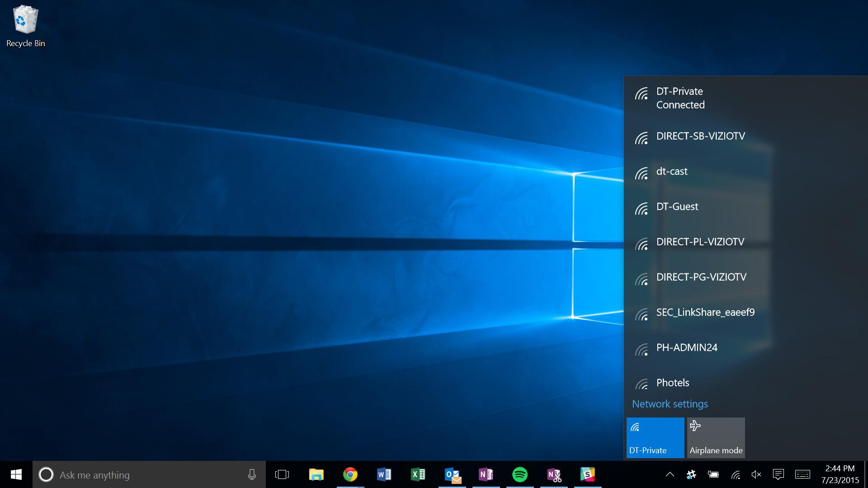Select the DT-Guest network

[745, 206]
